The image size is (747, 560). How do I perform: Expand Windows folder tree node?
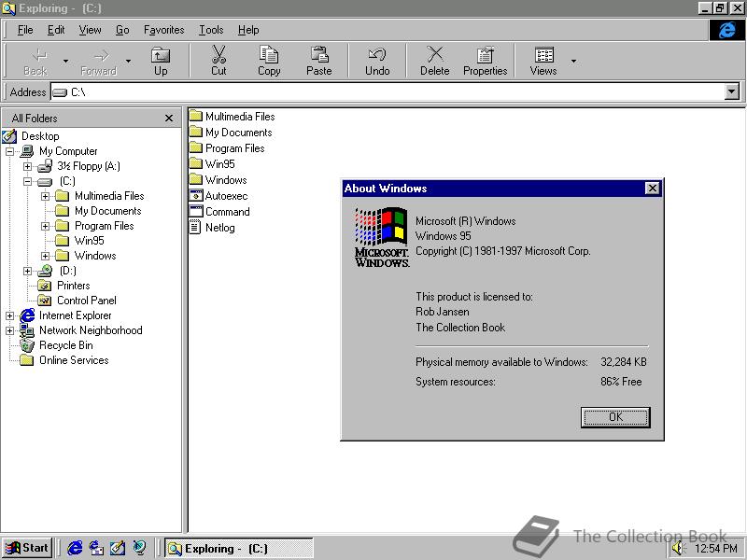click(x=45, y=256)
